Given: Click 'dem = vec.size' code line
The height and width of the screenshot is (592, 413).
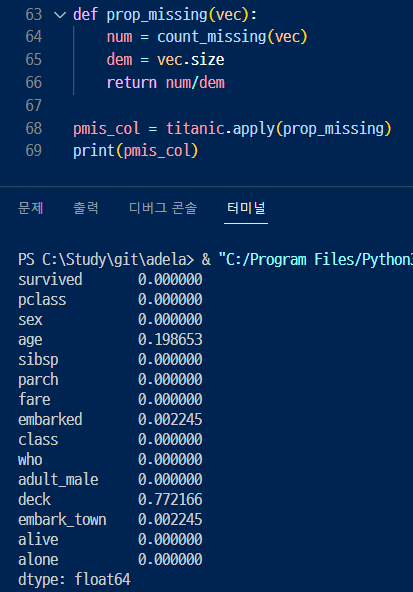Looking at the screenshot, I should 165,60.
